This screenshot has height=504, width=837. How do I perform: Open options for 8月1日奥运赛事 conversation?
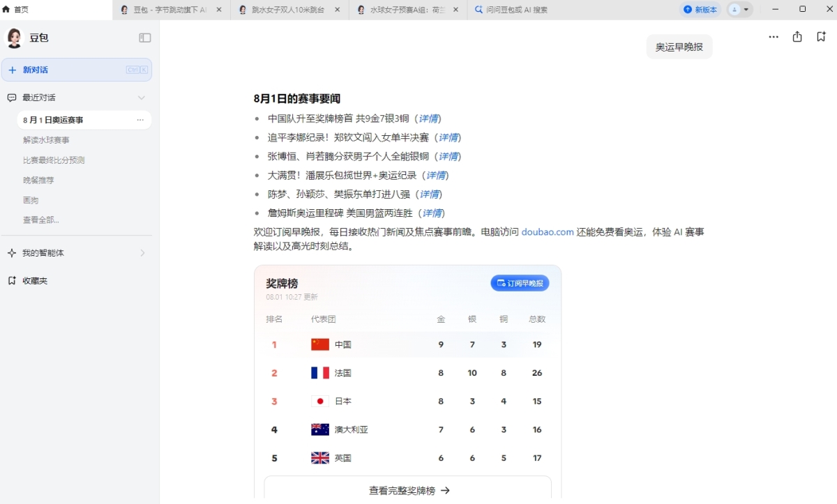coord(140,120)
